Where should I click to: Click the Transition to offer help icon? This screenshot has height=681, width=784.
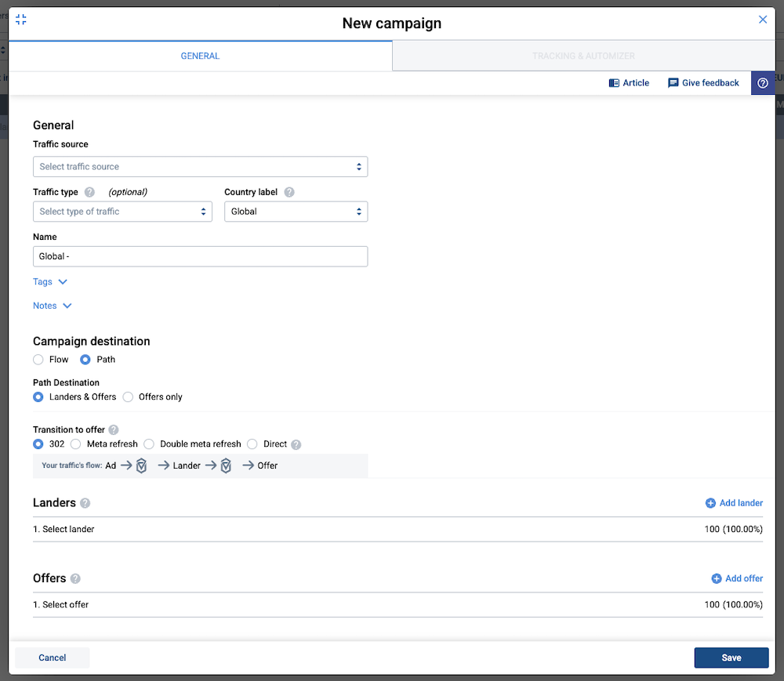coord(114,429)
